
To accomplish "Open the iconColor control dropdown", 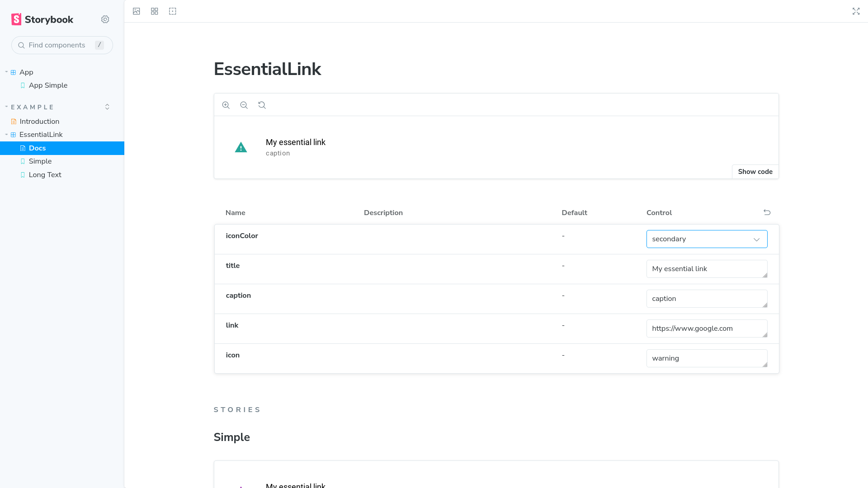I will (x=707, y=239).
